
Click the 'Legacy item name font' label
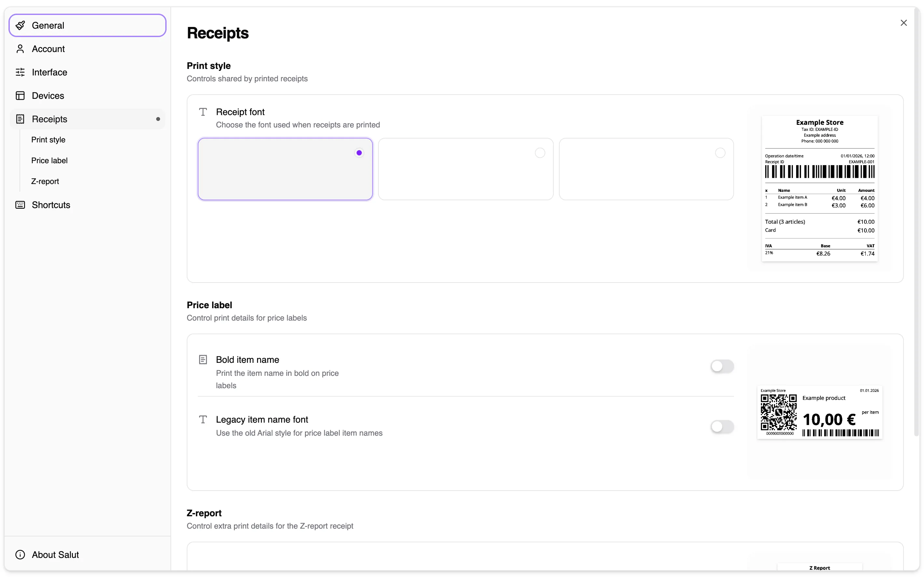point(262,419)
